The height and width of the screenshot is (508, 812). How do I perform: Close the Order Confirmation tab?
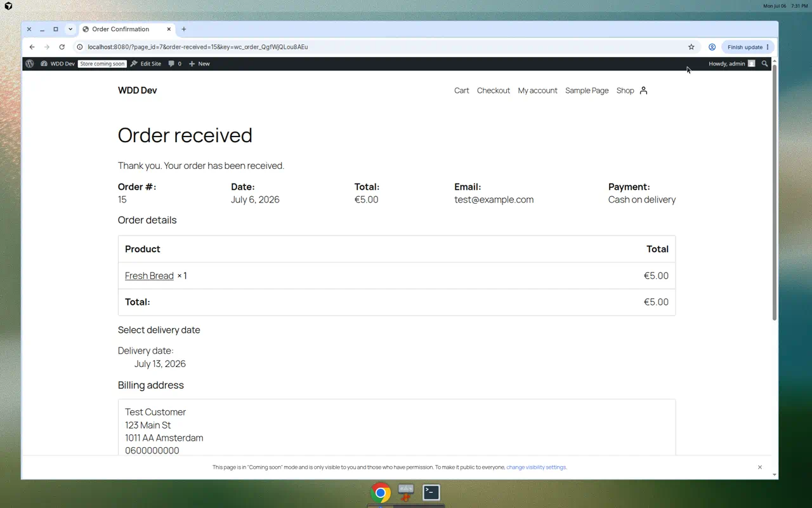pyautogui.click(x=169, y=29)
